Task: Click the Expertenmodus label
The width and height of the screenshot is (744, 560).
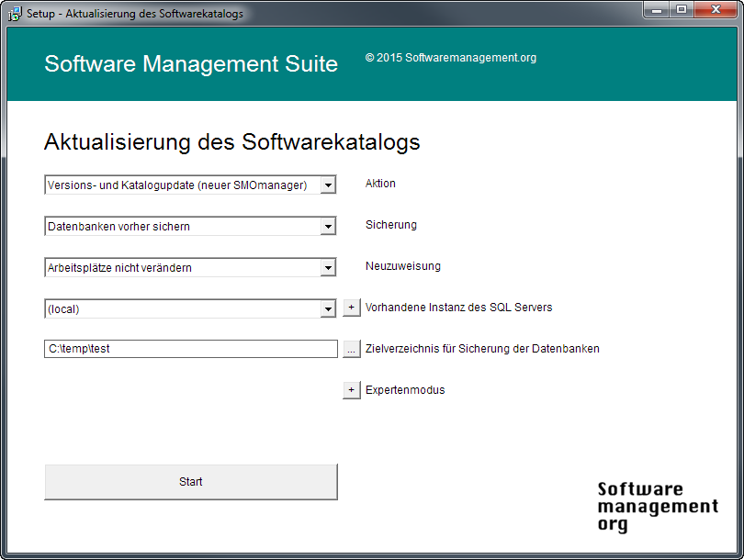Action: [405, 390]
